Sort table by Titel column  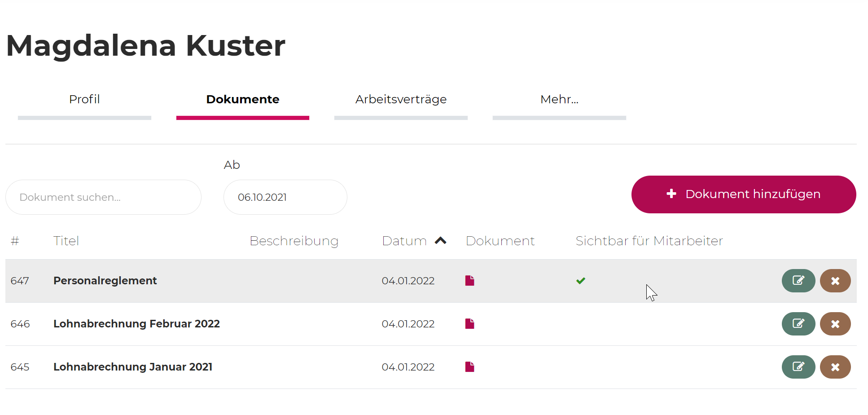66,241
